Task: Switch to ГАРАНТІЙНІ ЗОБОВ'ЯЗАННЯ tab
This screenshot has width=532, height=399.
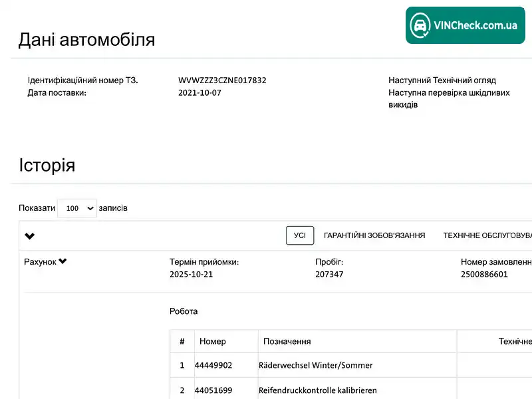Action: (374, 235)
